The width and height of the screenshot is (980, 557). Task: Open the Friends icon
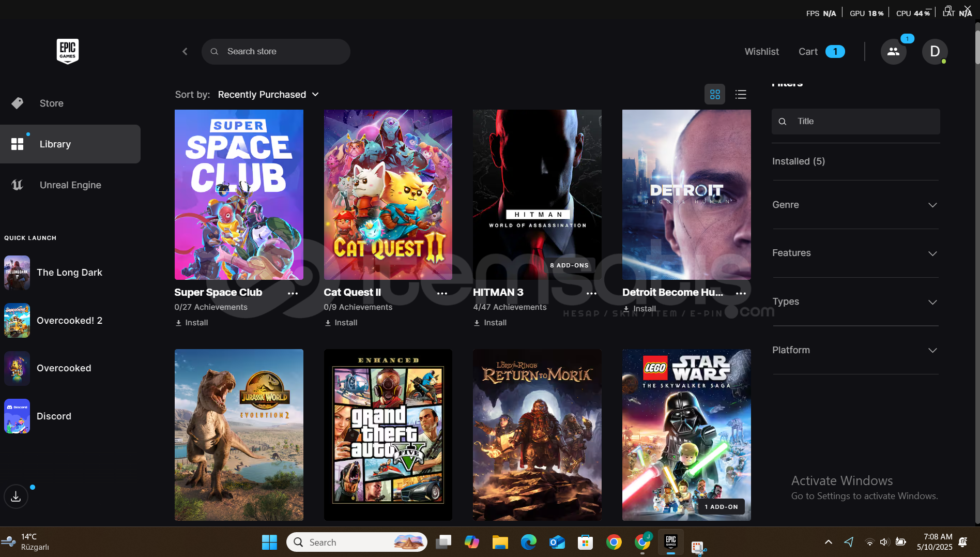click(x=893, y=51)
